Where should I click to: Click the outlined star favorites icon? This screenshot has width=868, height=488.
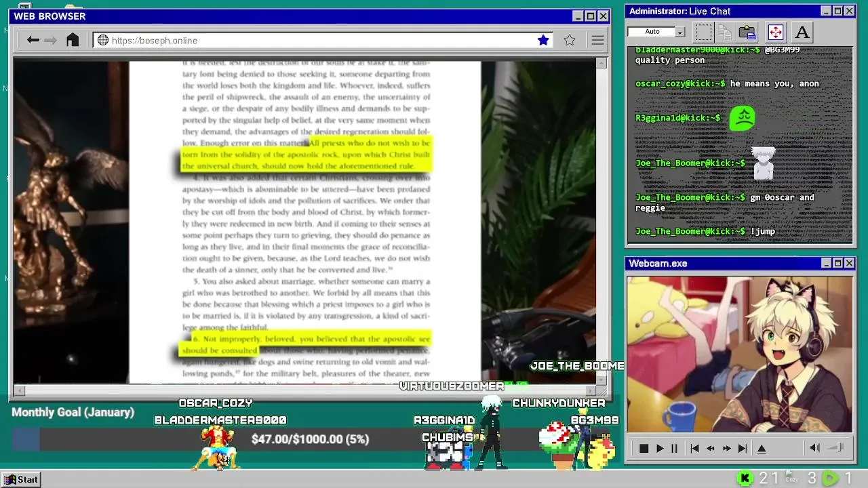pyautogui.click(x=570, y=40)
